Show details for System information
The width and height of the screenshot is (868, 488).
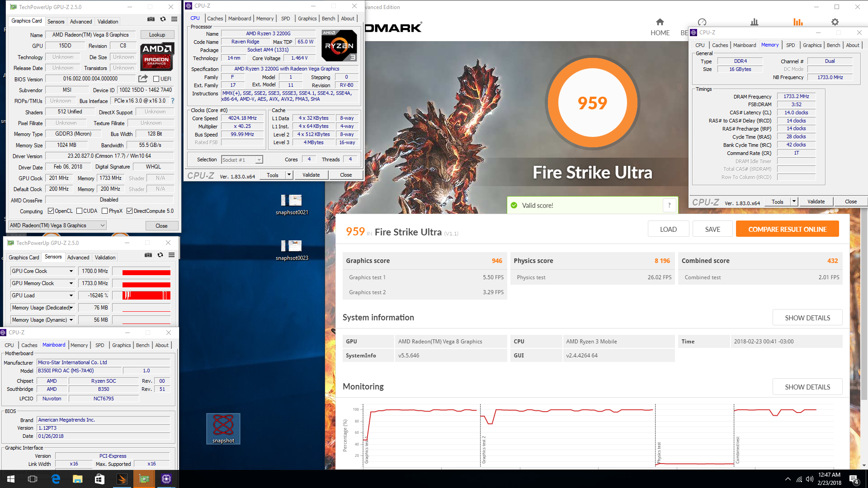807,318
